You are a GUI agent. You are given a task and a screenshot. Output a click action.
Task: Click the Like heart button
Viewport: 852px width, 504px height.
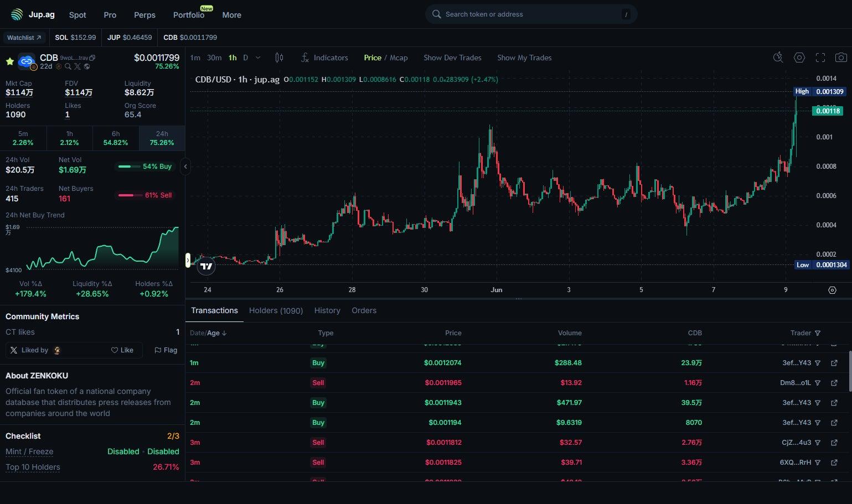(x=122, y=350)
